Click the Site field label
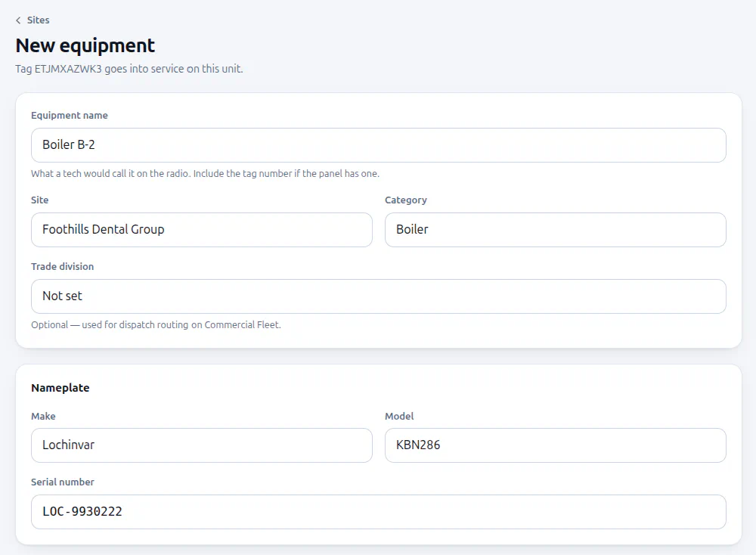 coord(40,200)
